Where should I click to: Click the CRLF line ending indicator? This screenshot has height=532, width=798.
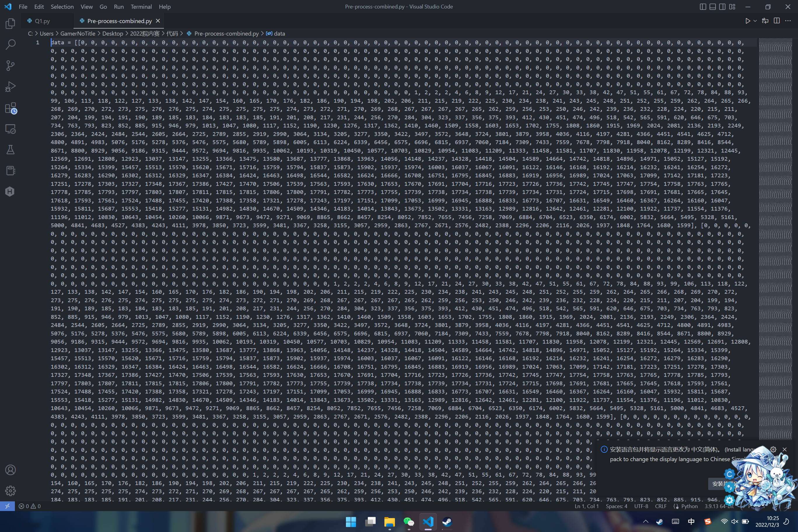(660, 506)
